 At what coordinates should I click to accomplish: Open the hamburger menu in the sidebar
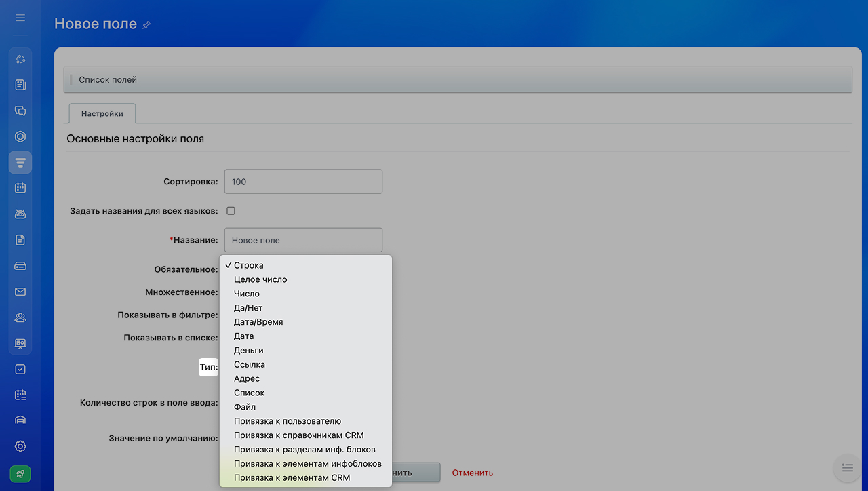point(20,18)
